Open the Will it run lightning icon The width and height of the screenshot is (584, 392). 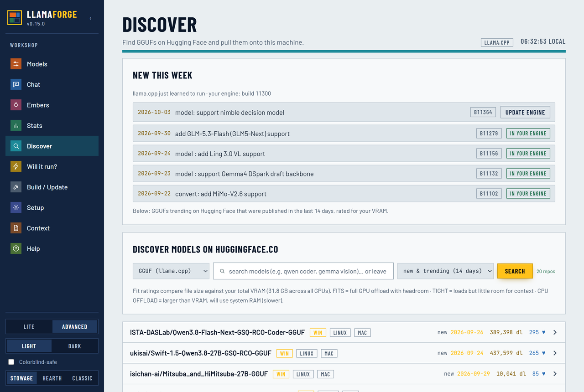pyautogui.click(x=16, y=166)
